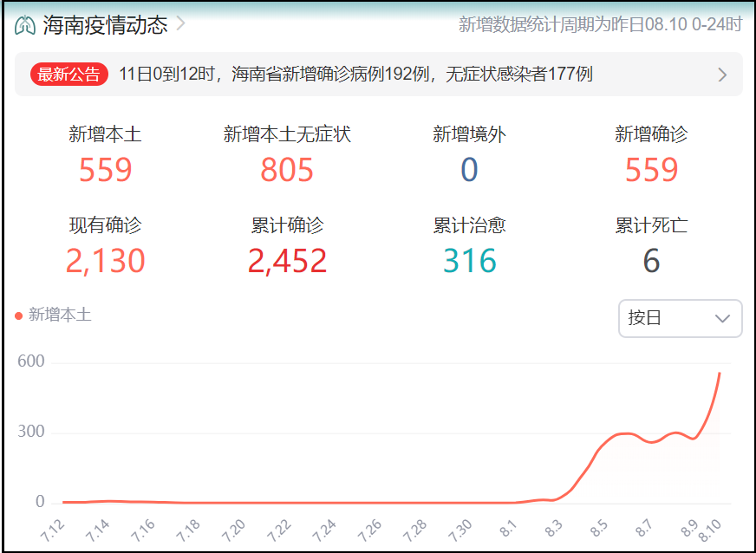The width and height of the screenshot is (756, 553).
Task: Select the 现有确诊 value 2,130
Action: 105,261
